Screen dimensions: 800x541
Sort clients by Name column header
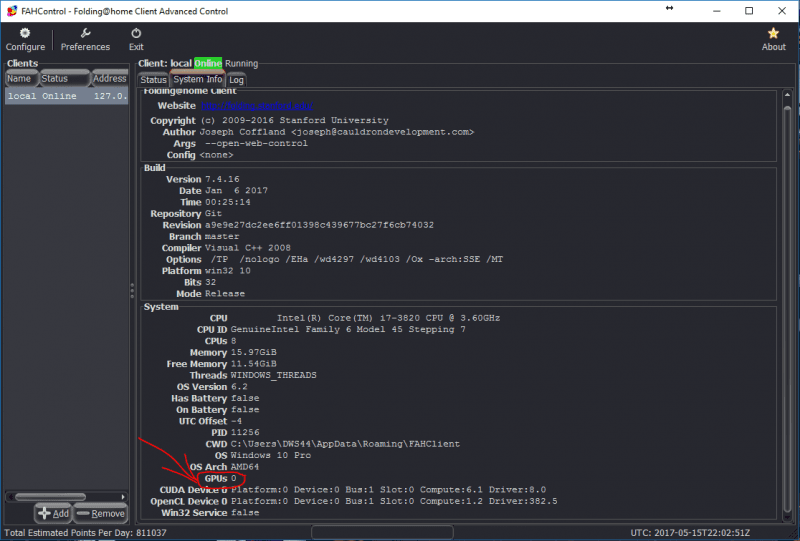tap(20, 79)
